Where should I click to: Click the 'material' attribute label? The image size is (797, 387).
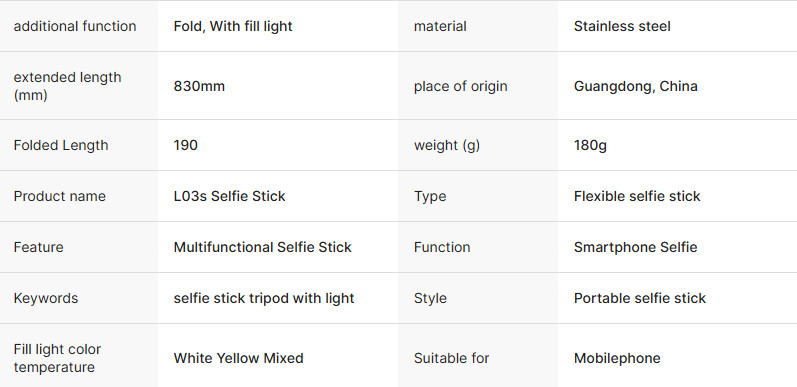coord(440,26)
